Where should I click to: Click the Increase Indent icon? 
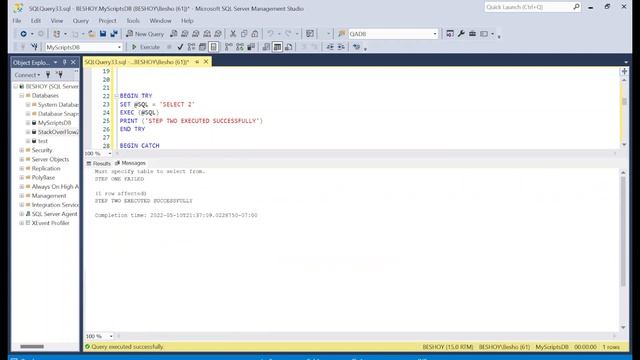point(341,47)
